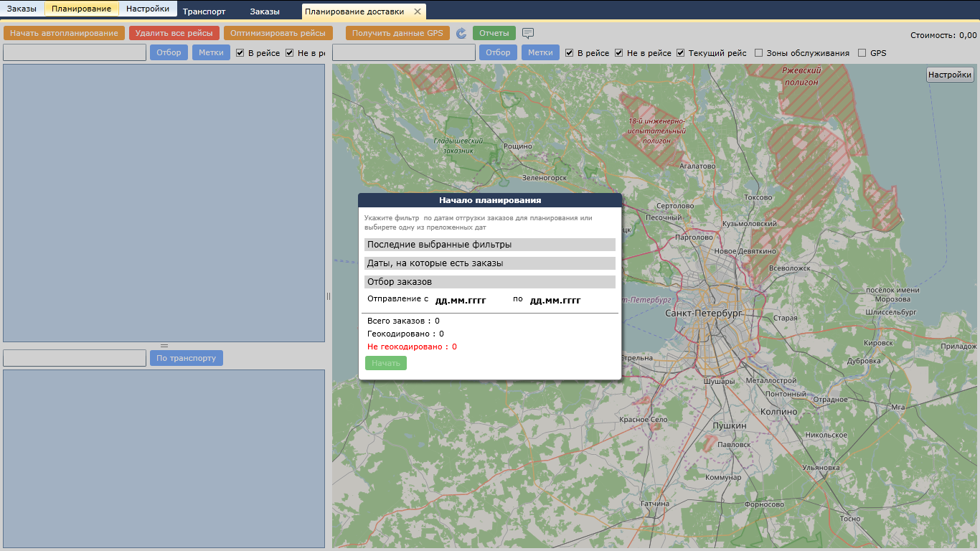This screenshot has height=551, width=980.
Task: Click Получить данные GPS button
Action: click(397, 33)
